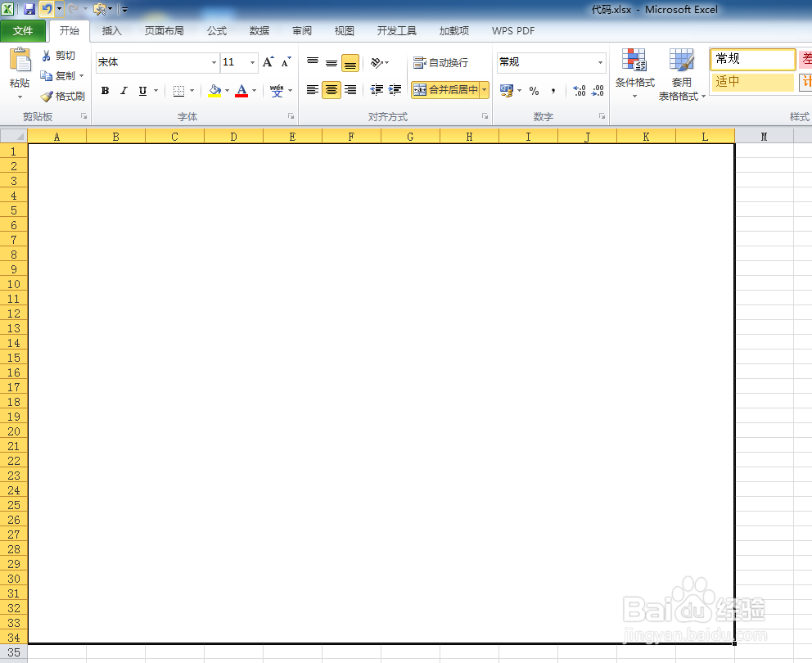This screenshot has width=812, height=663.
Task: Toggle Bold formatting
Action: pyautogui.click(x=105, y=91)
